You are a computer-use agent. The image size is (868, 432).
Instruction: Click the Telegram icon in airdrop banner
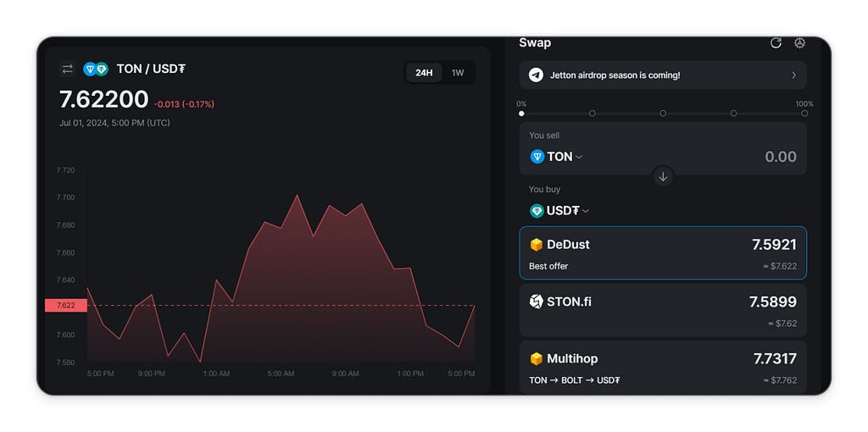pyautogui.click(x=536, y=75)
